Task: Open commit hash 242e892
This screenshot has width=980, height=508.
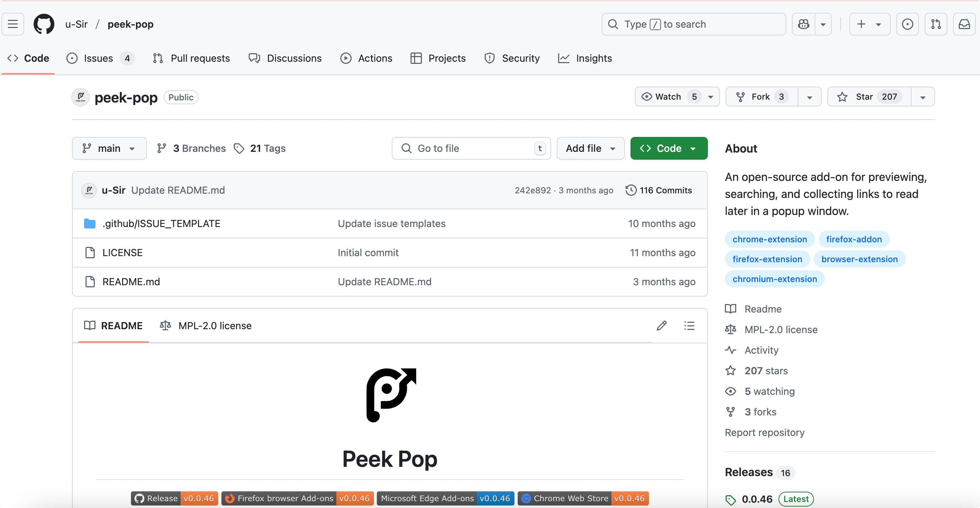Action: [533, 190]
